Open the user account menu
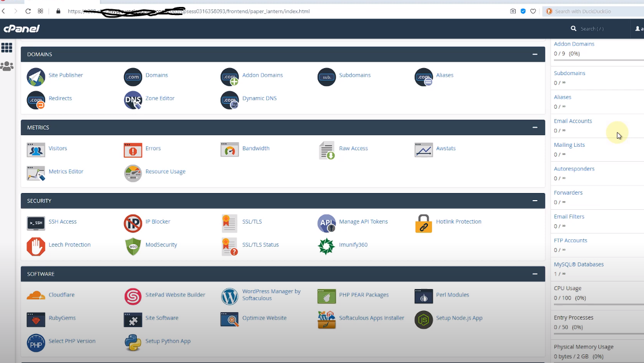644x363 pixels. pyautogui.click(x=639, y=29)
